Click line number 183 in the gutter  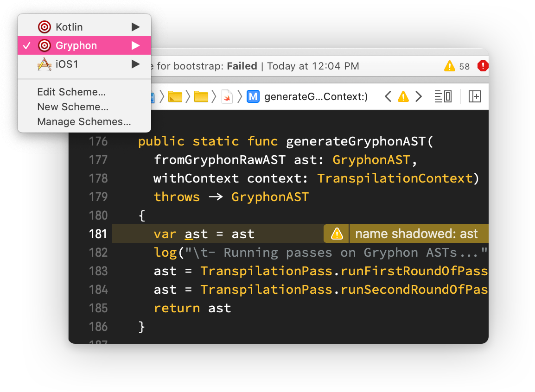98,271
